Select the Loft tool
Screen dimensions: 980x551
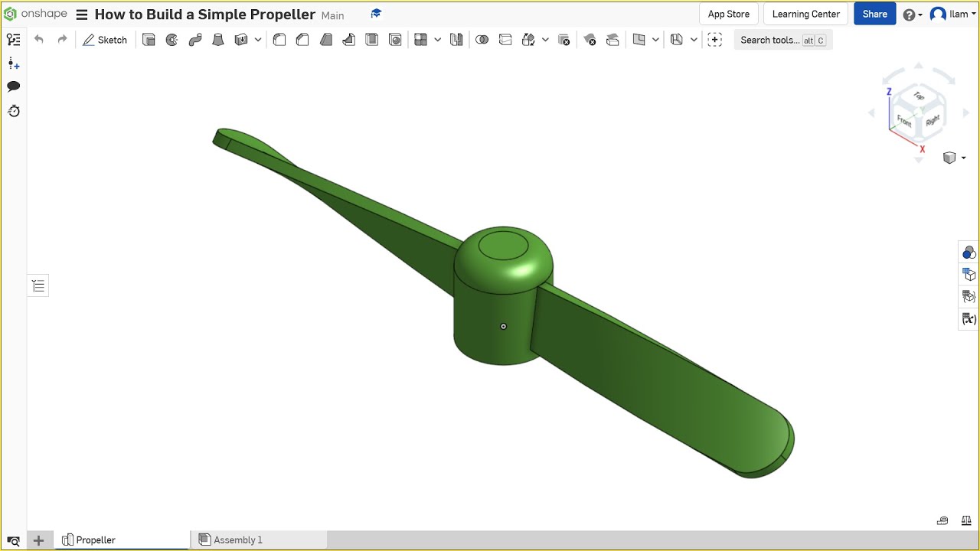point(218,40)
